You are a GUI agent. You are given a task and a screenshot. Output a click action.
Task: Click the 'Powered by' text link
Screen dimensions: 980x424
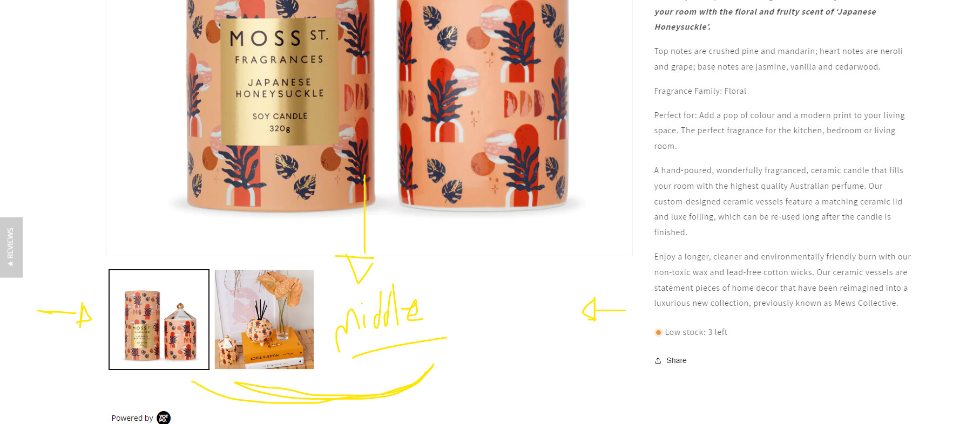pyautogui.click(x=132, y=418)
